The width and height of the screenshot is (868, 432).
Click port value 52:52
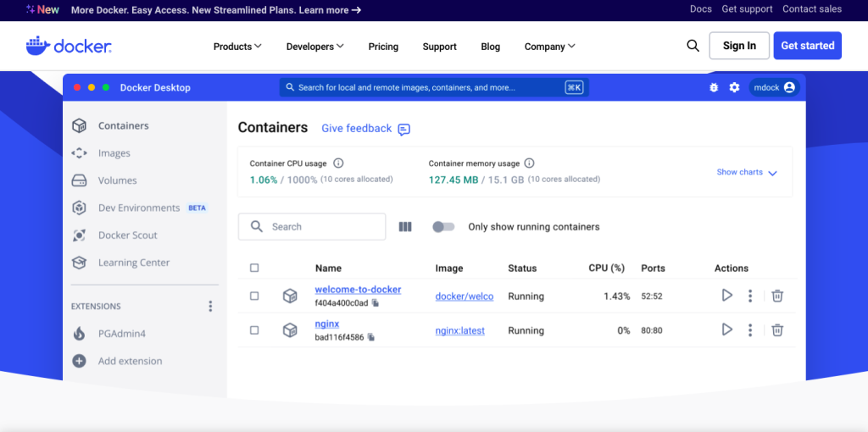click(x=652, y=296)
